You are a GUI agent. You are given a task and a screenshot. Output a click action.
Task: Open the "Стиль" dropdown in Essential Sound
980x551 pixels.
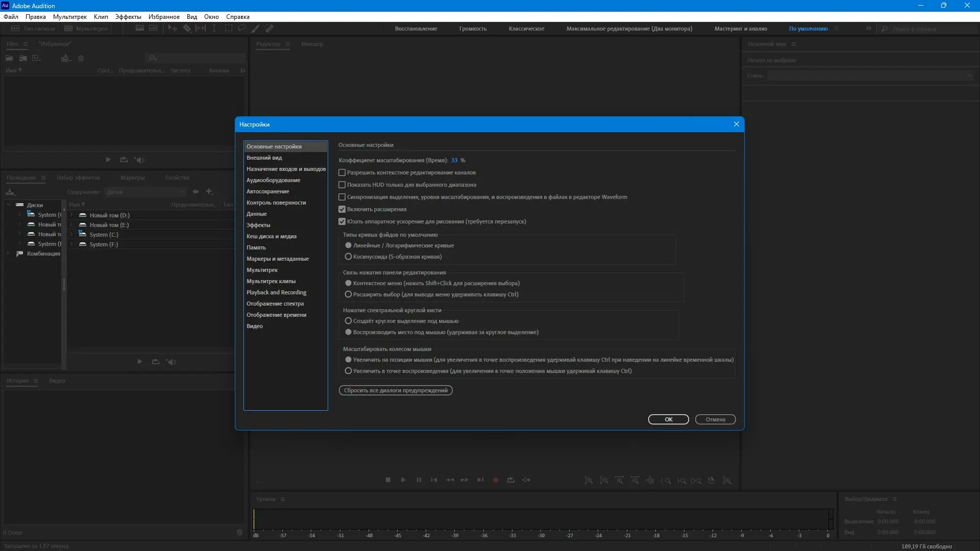pyautogui.click(x=870, y=76)
